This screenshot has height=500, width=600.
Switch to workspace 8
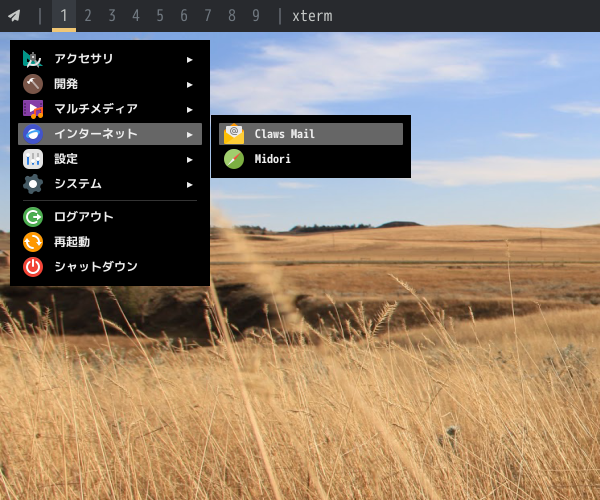[232, 16]
